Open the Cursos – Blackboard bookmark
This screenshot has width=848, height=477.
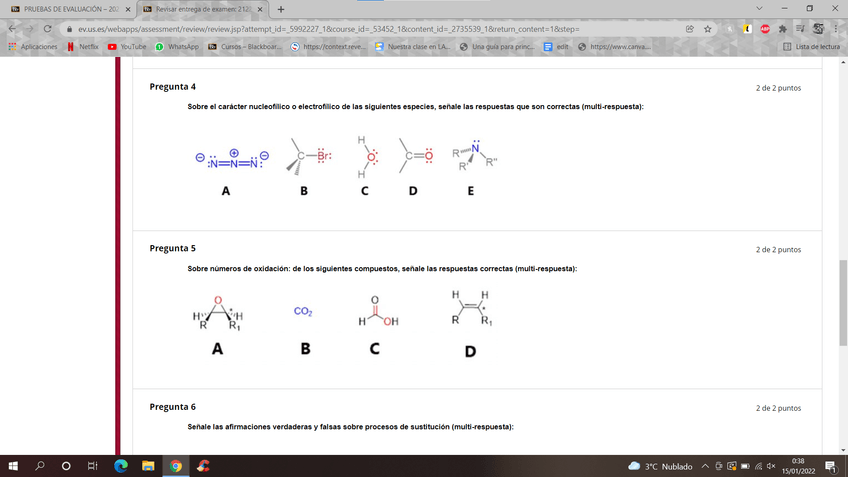pyautogui.click(x=245, y=47)
